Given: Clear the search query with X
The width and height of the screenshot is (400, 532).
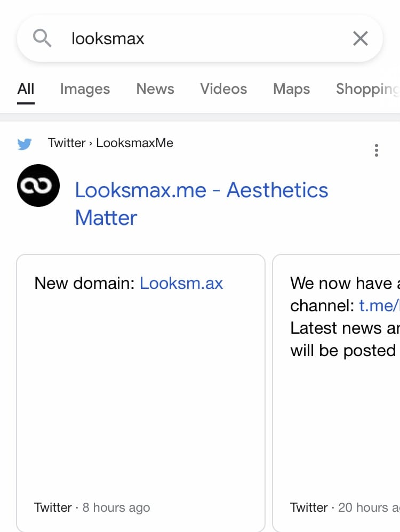Looking at the screenshot, I should (x=361, y=38).
